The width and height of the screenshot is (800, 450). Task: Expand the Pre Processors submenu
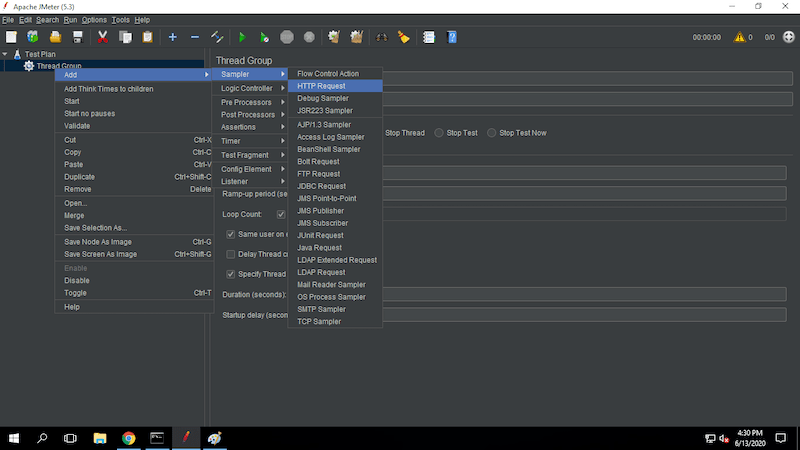pos(251,102)
